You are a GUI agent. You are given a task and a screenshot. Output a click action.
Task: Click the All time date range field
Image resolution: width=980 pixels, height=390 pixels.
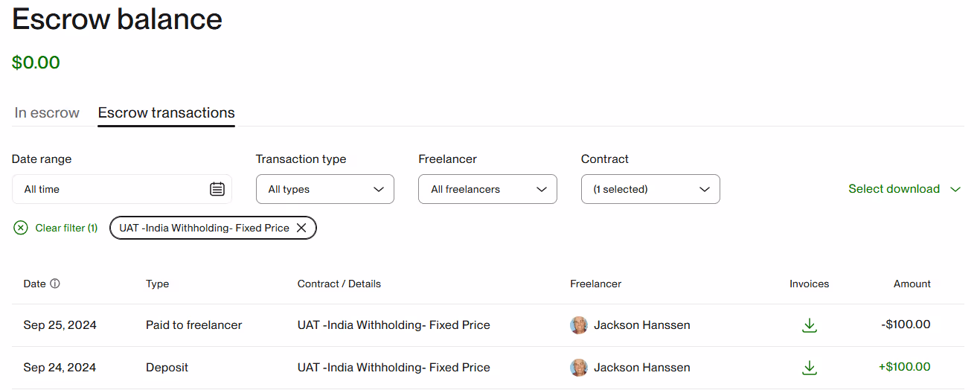click(122, 189)
